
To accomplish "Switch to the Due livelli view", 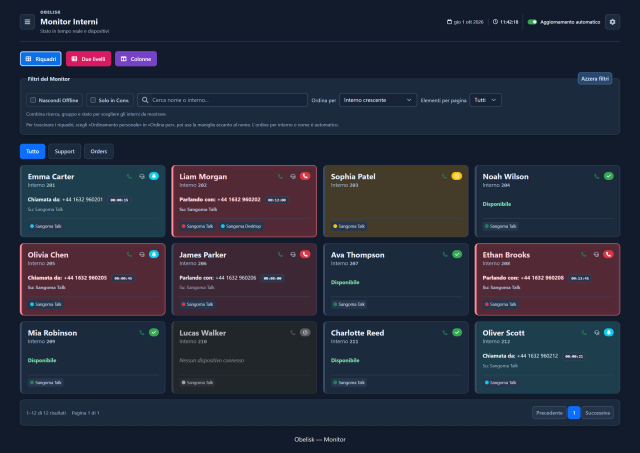I will point(89,59).
